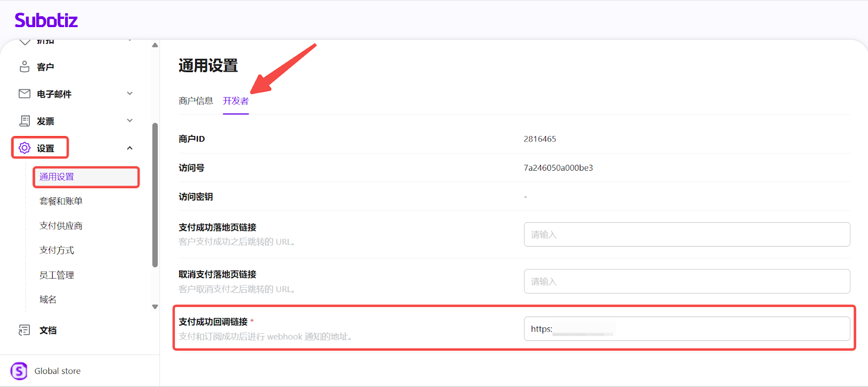This screenshot has height=387, width=868.
Task: Click the Global store avatar icon
Action: [19, 371]
